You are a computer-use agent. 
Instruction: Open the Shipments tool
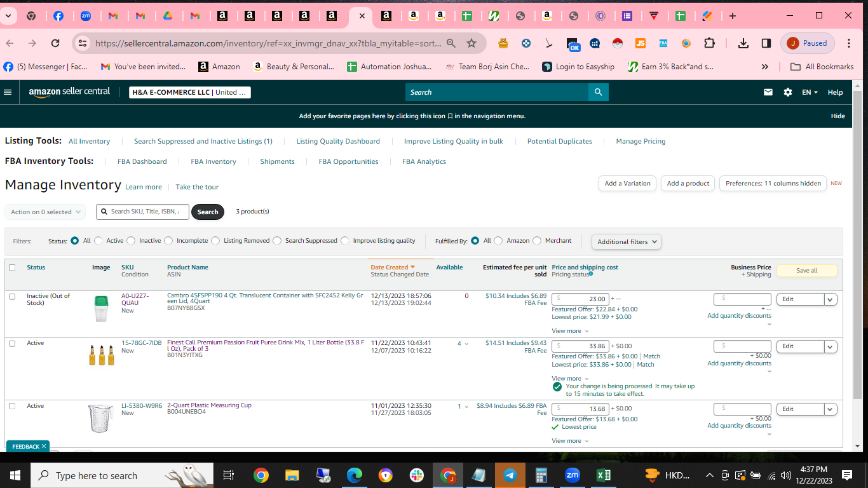tap(277, 161)
